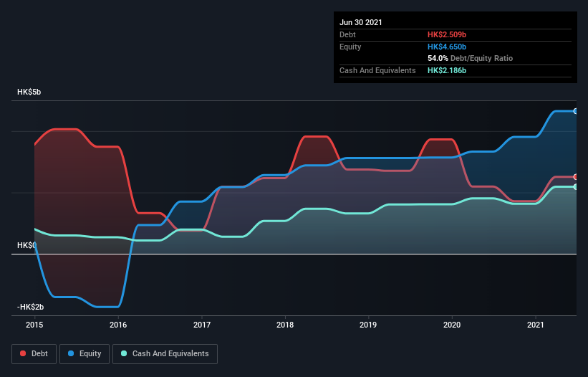Select the blue Equity endpoint marker
This screenshot has width=588, height=377.
[x=575, y=111]
